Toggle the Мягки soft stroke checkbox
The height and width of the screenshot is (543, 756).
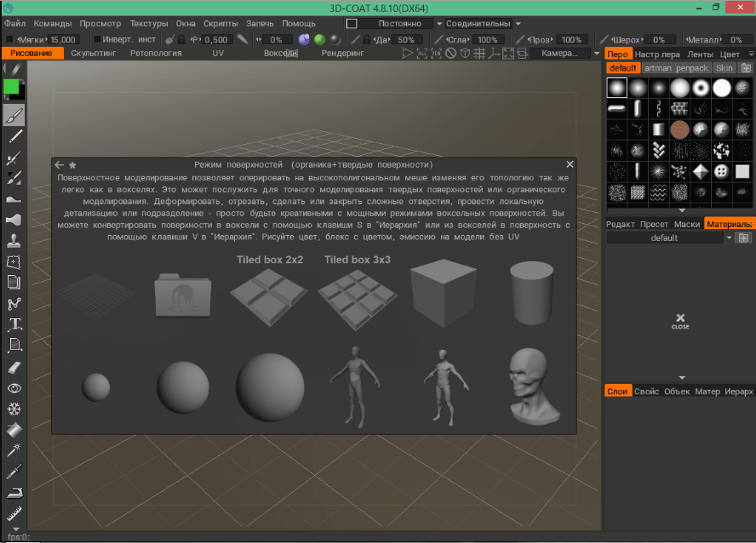point(10,39)
